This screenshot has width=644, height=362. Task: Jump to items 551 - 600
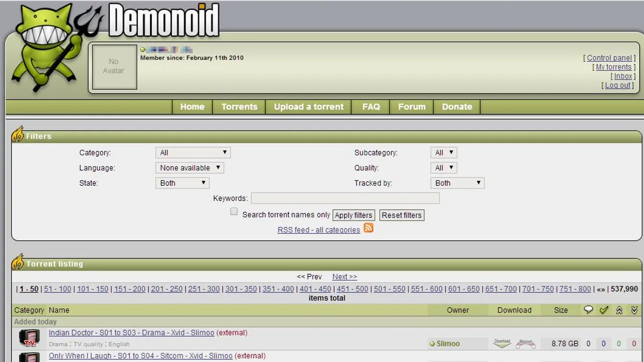pyautogui.click(x=427, y=289)
